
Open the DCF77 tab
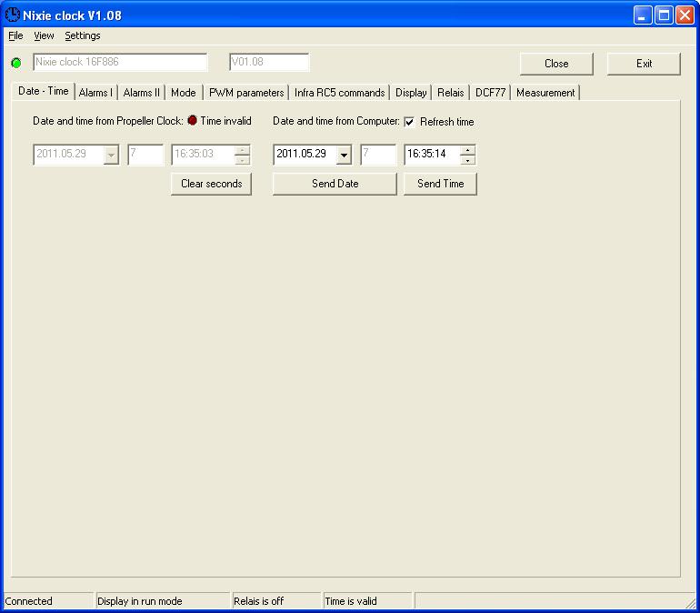[490, 93]
